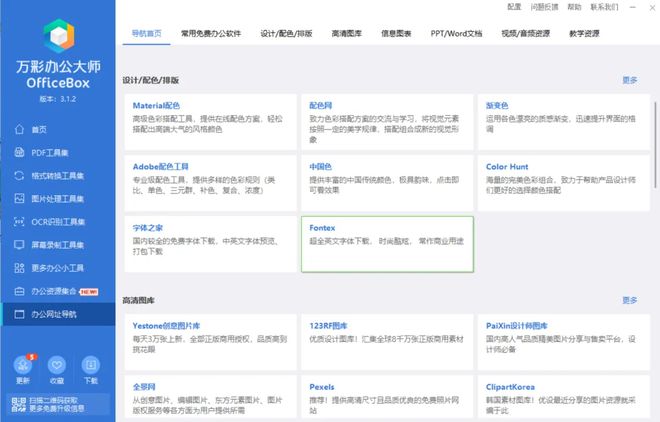Switch to the 高清图库 tab
The height and width of the screenshot is (422, 660).
(x=346, y=33)
